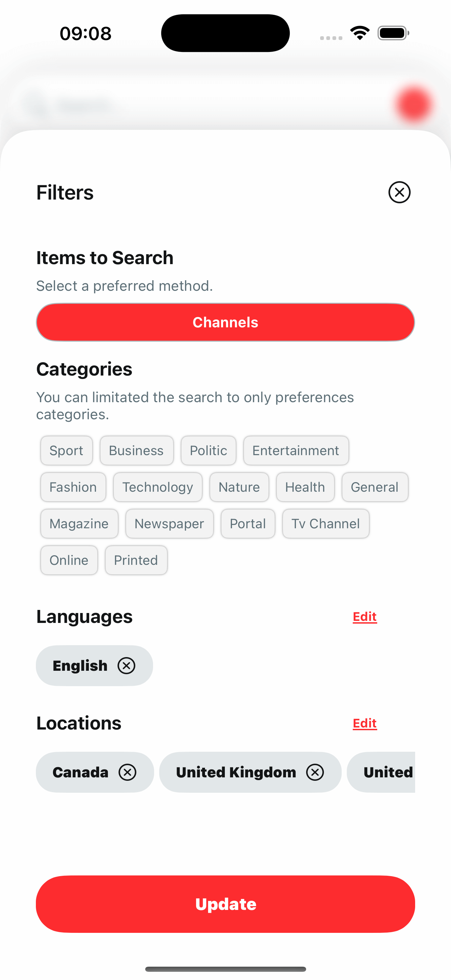Open the Channels search method selector
Screen dimensions: 451x980
click(225, 322)
